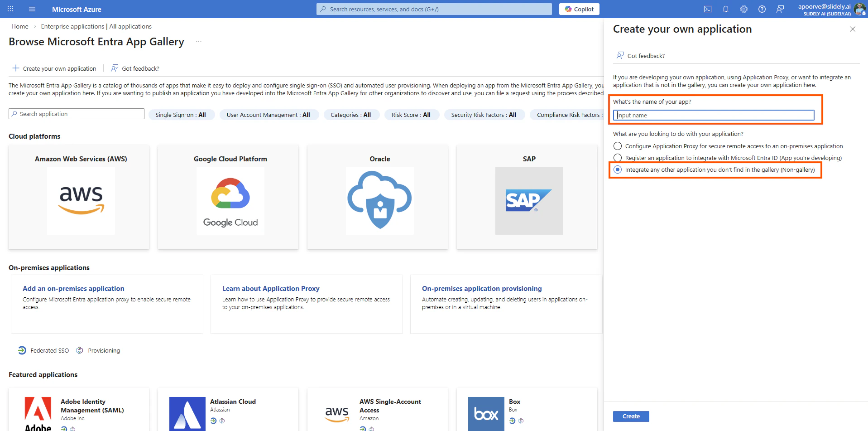Image resolution: width=868 pixels, height=431 pixels.
Task: Focus the global search resources box
Action: click(434, 9)
